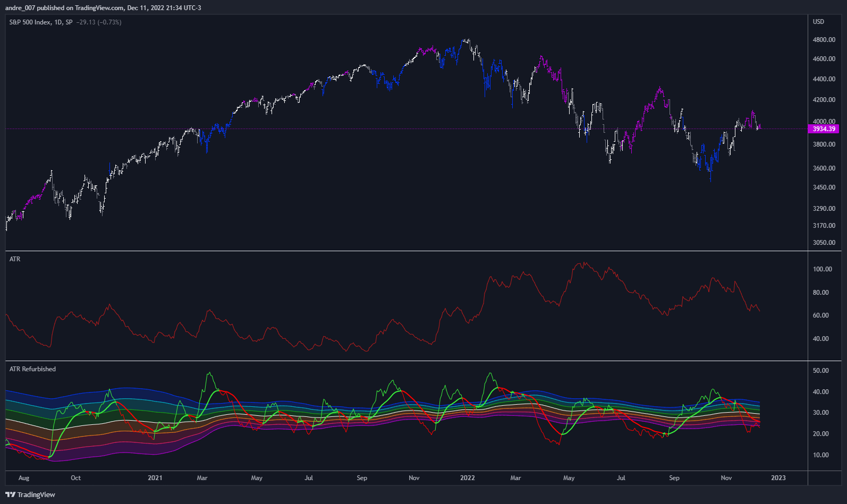Click the ATR indicator label
This screenshot has width=847, height=504.
[x=15, y=259]
